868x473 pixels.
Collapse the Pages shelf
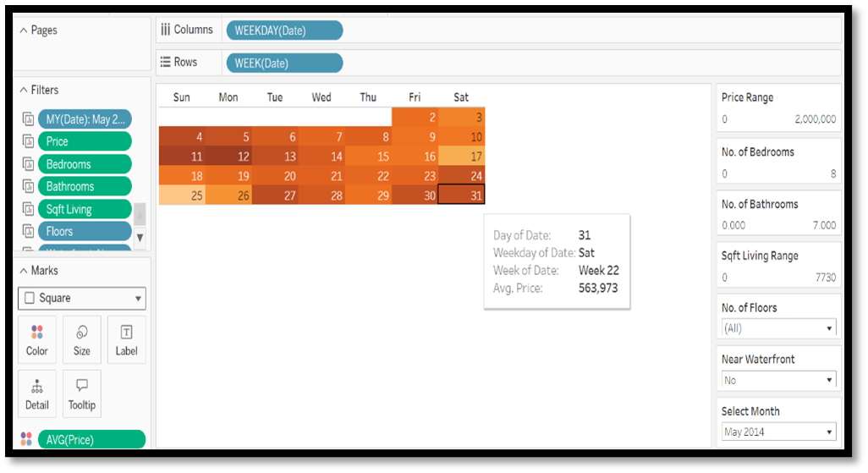[x=23, y=30]
